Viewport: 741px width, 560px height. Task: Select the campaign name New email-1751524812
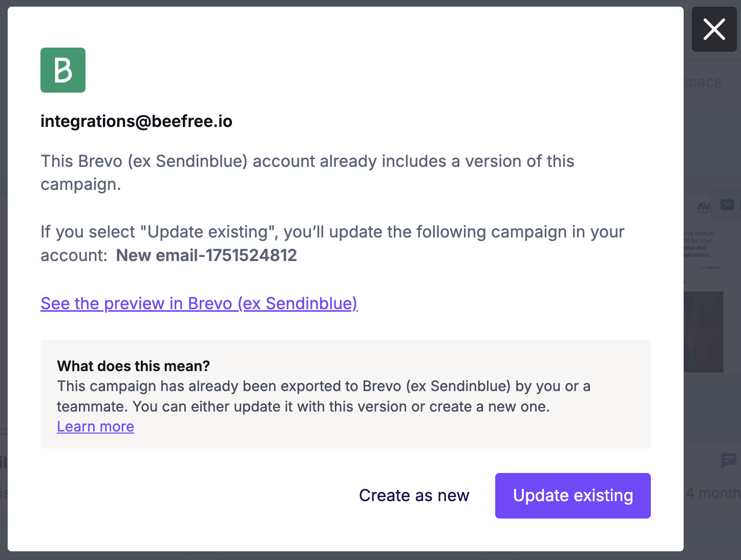206,255
